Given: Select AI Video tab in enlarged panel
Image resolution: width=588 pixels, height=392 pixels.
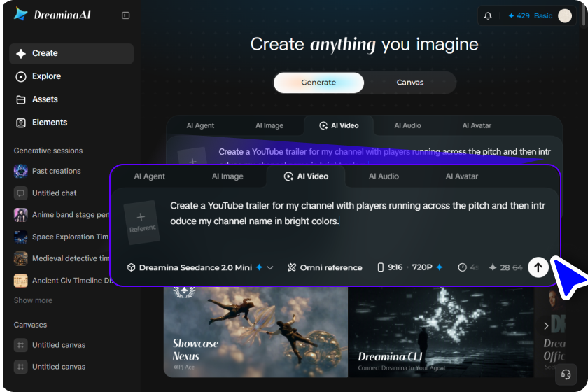Looking at the screenshot, I should click(306, 176).
